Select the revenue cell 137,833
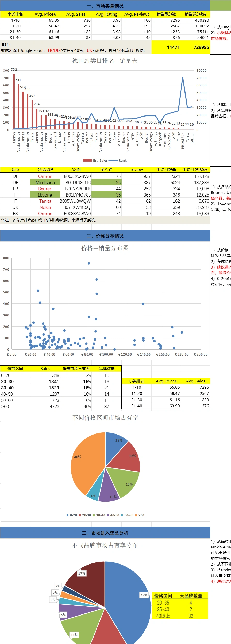This screenshot has width=231, height=644. (x=195, y=182)
